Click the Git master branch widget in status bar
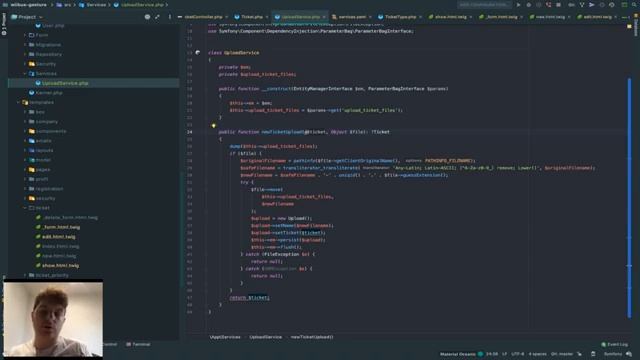 coord(562,354)
